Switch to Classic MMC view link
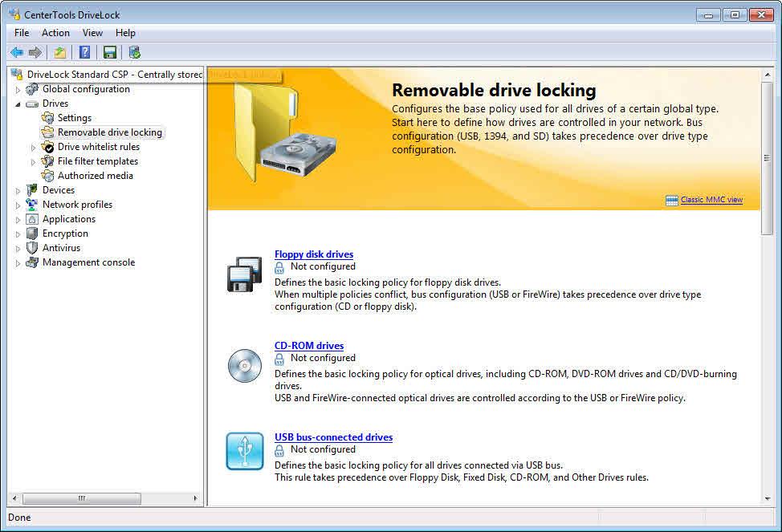This screenshot has width=782, height=532. click(x=711, y=200)
